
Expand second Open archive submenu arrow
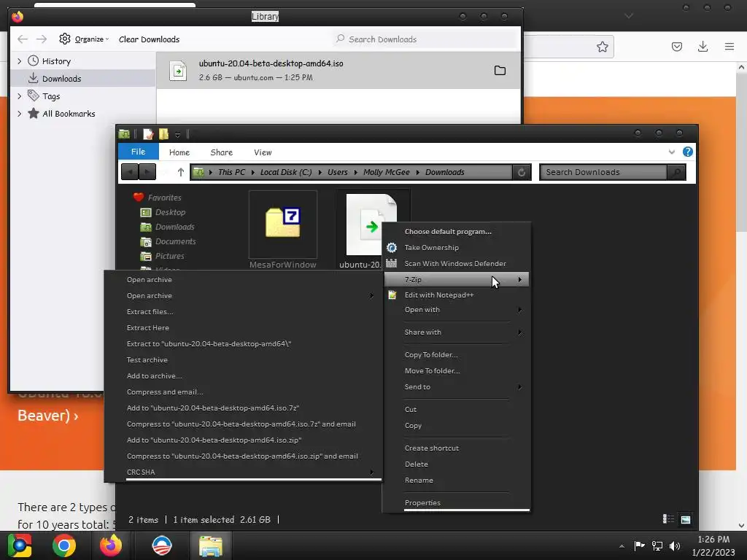point(371,296)
